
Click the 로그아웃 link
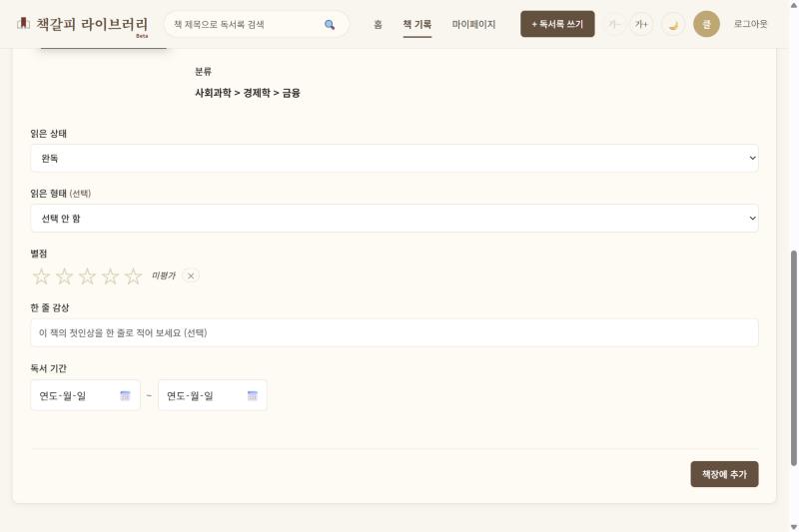coord(750,24)
